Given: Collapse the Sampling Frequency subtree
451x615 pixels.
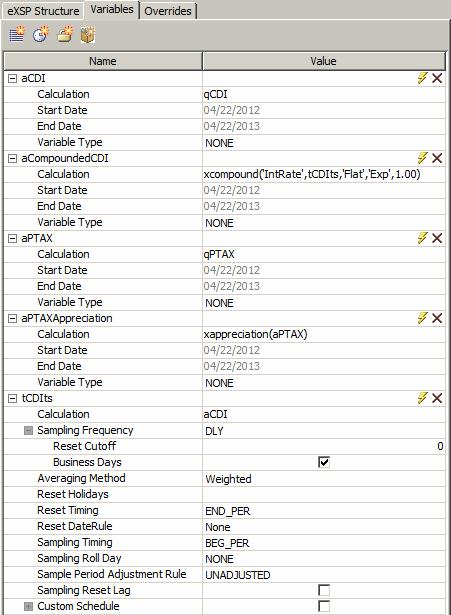Looking at the screenshot, I should point(28,430).
